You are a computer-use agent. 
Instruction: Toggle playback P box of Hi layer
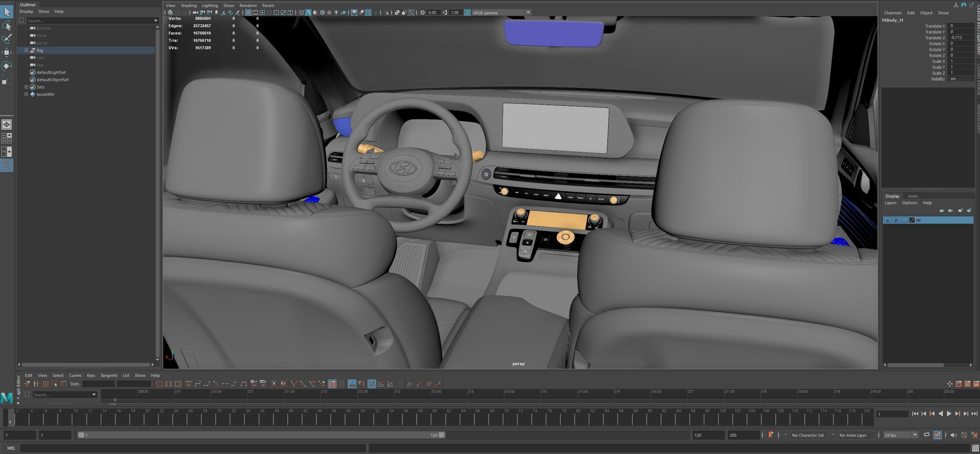point(896,220)
